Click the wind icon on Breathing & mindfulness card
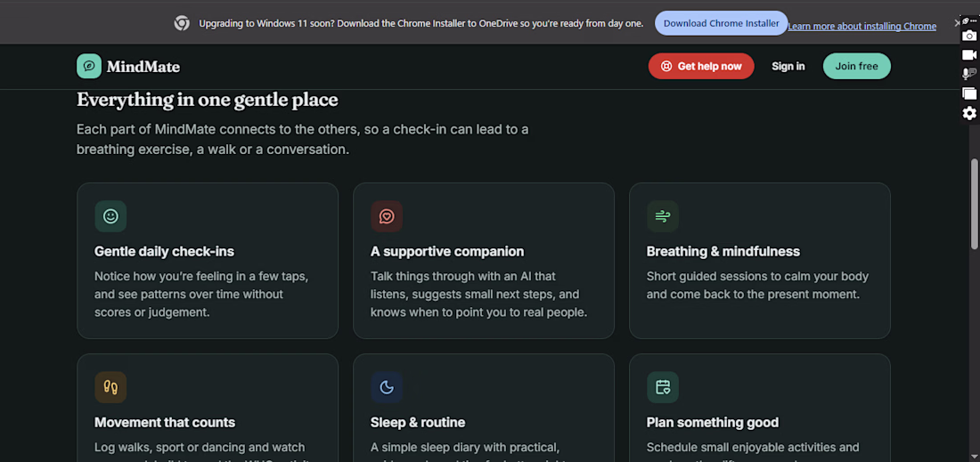The width and height of the screenshot is (980, 462). point(663,216)
